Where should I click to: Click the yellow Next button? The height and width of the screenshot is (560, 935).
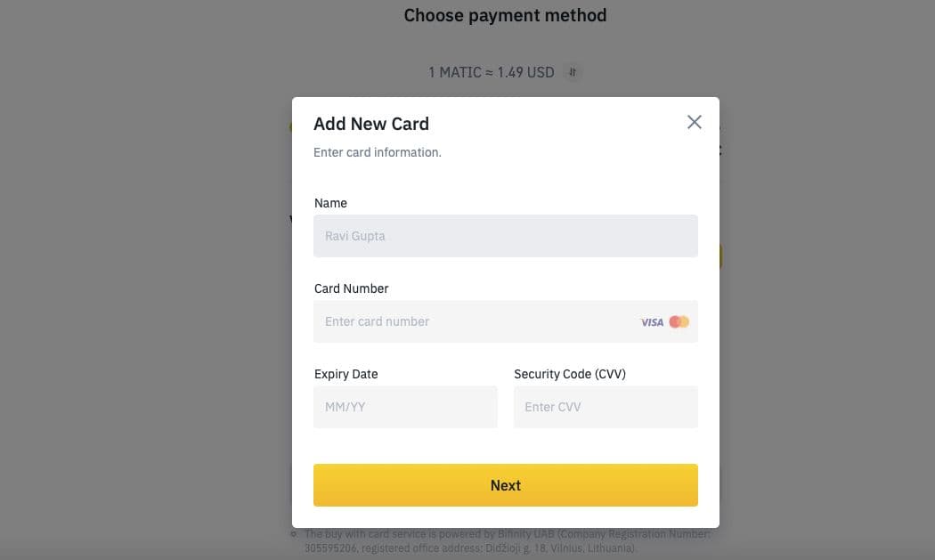pos(505,485)
